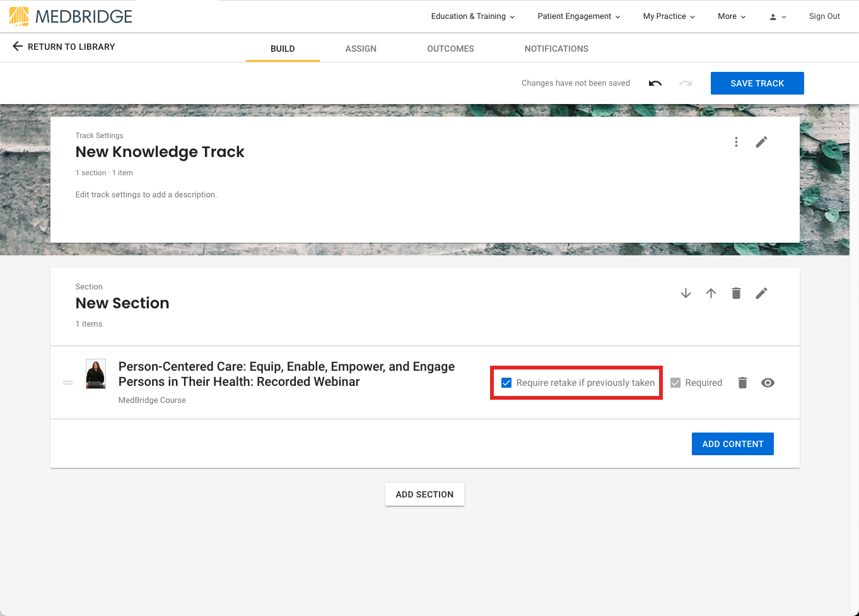This screenshot has height=616, width=859.
Task: Expand Education & Training menu
Action: 472,16
